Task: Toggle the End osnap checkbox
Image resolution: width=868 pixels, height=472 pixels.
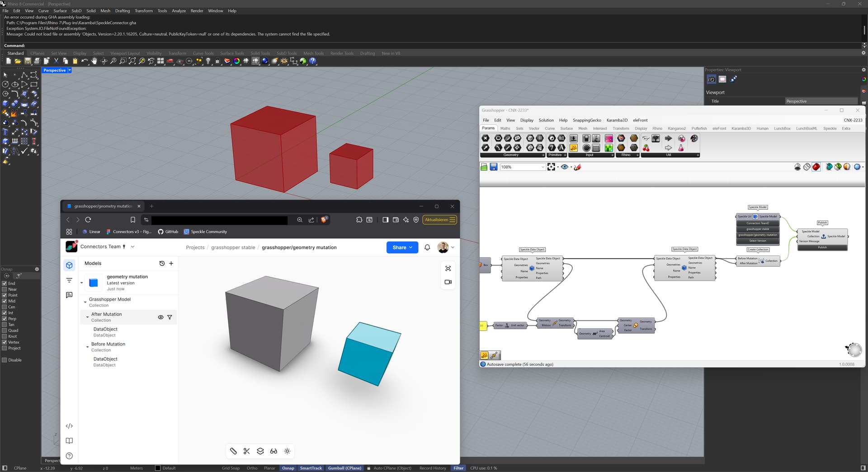Action: [x=5, y=283]
